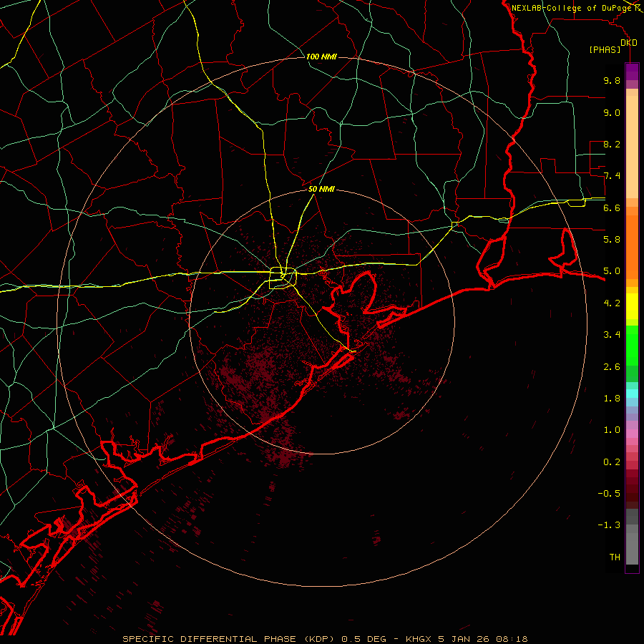Pick the gray segment at the color bar bottom
The width and height of the screenshot is (644, 644).
pyautogui.click(x=632, y=549)
